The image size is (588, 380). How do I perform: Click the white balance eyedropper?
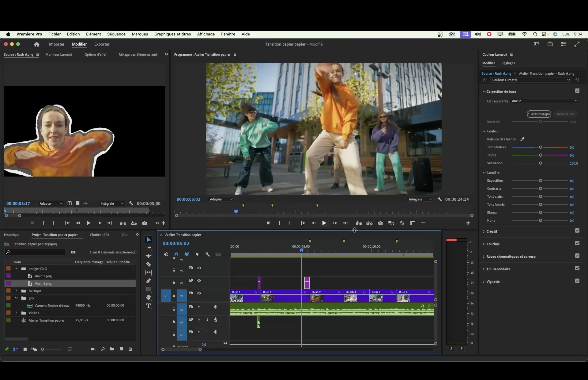pyautogui.click(x=522, y=139)
